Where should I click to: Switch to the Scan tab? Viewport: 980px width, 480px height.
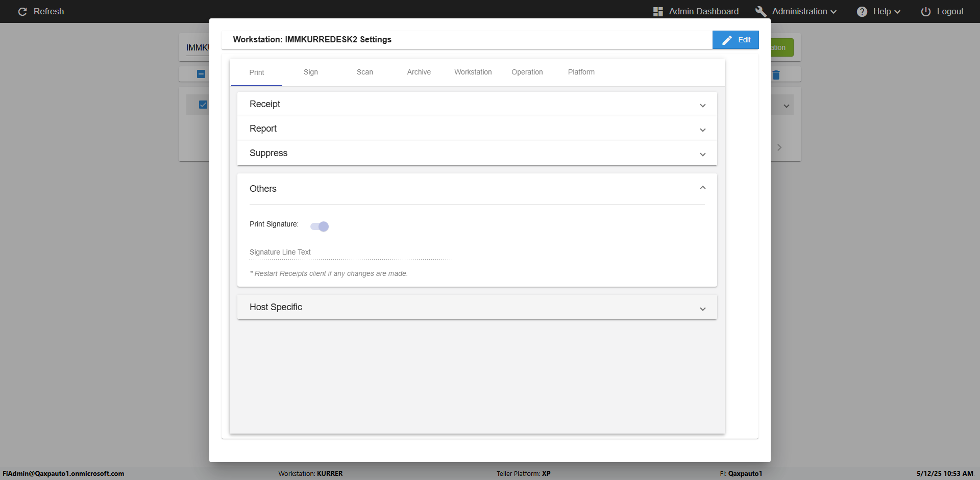click(364, 72)
